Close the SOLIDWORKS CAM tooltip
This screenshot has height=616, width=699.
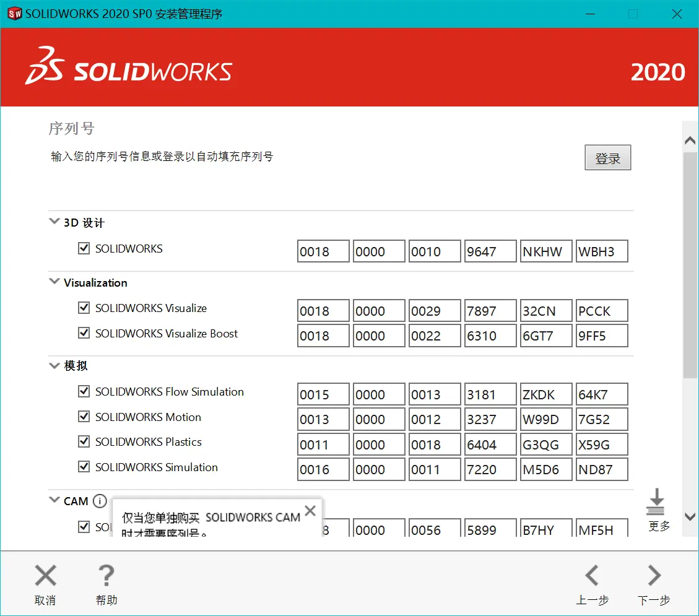tap(310, 511)
